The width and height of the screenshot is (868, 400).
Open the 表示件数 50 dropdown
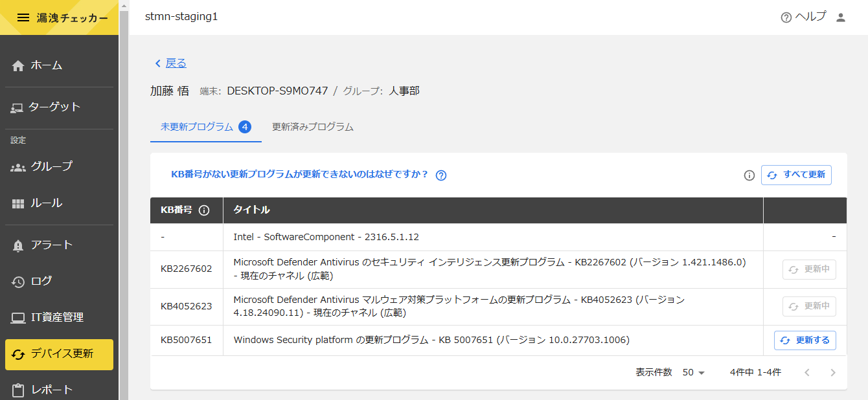(694, 373)
